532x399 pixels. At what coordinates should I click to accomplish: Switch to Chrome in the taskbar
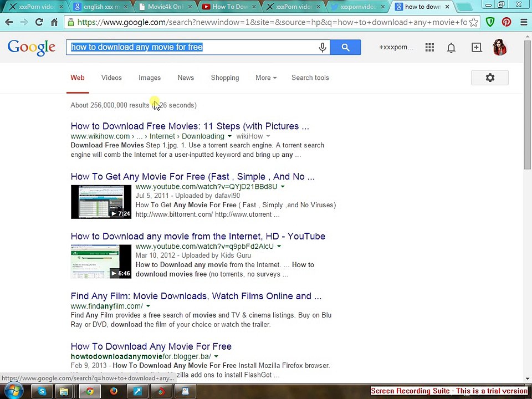coord(90,392)
